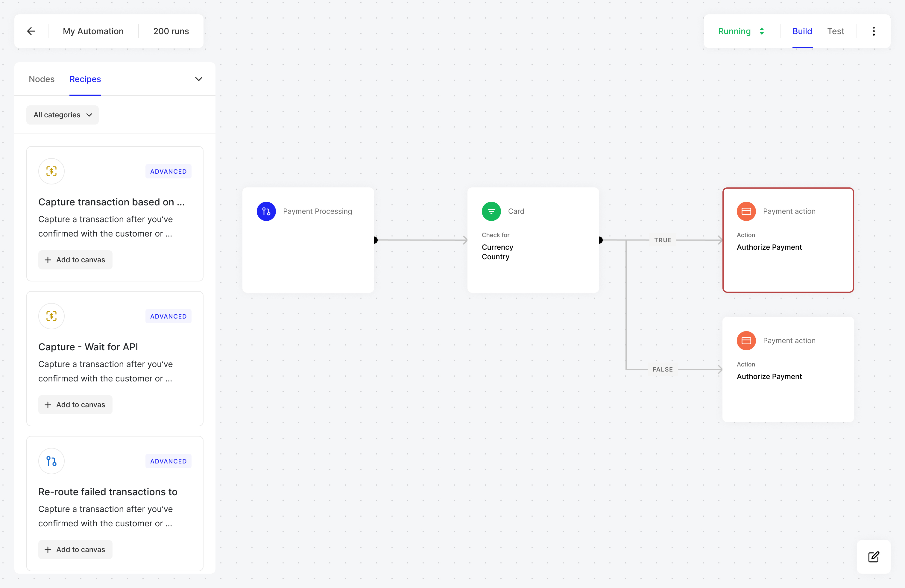This screenshot has height=588, width=905.
Task: Switch to the Test tab
Action: pos(835,31)
